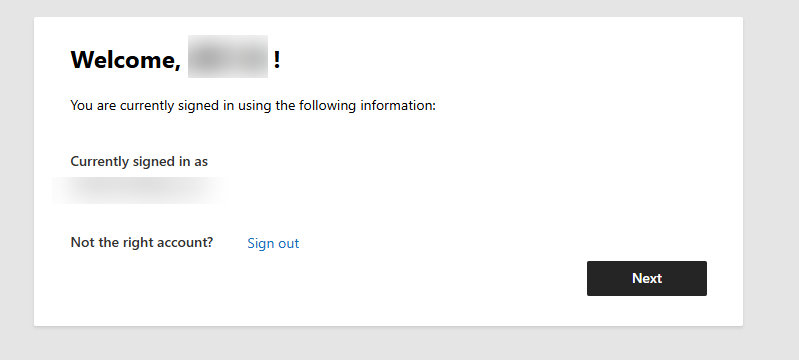Choose Sign out to switch accounts
Screen dimensions: 799x360
(x=273, y=243)
